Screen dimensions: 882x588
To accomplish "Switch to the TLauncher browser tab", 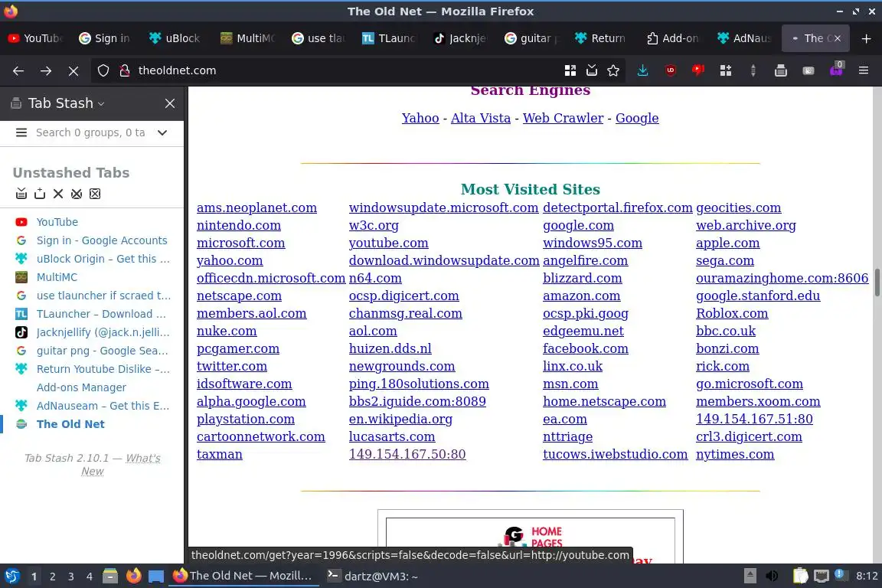I will pyautogui.click(x=388, y=38).
